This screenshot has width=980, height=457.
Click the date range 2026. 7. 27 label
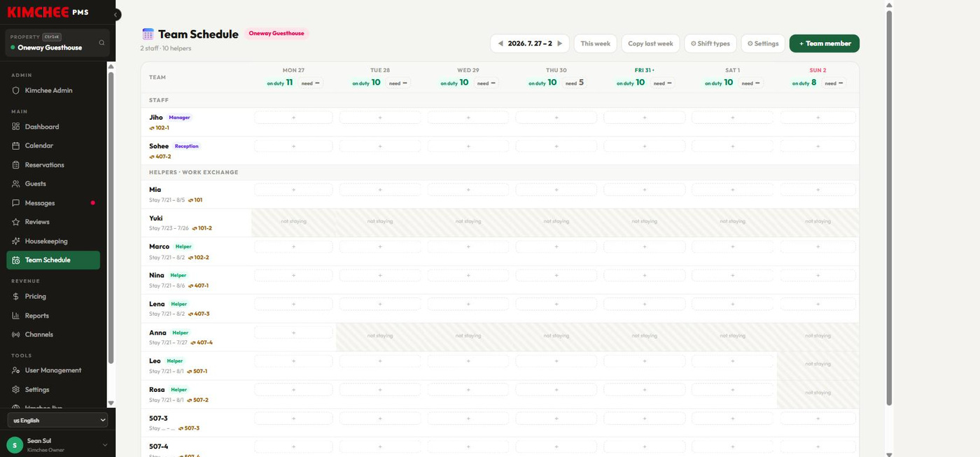[x=530, y=43]
